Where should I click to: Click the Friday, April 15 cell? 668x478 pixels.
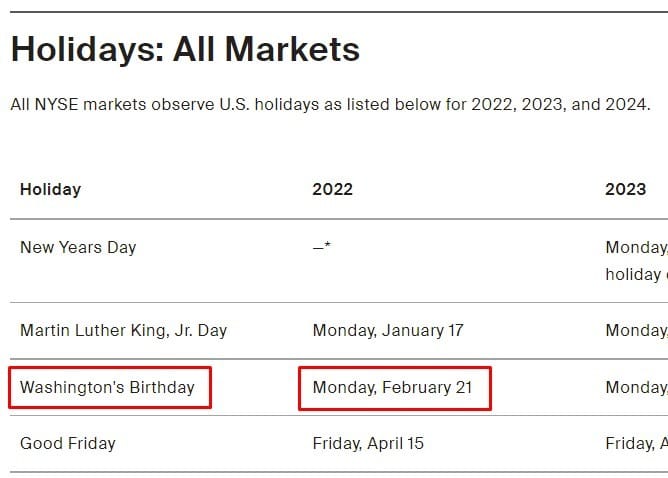368,443
